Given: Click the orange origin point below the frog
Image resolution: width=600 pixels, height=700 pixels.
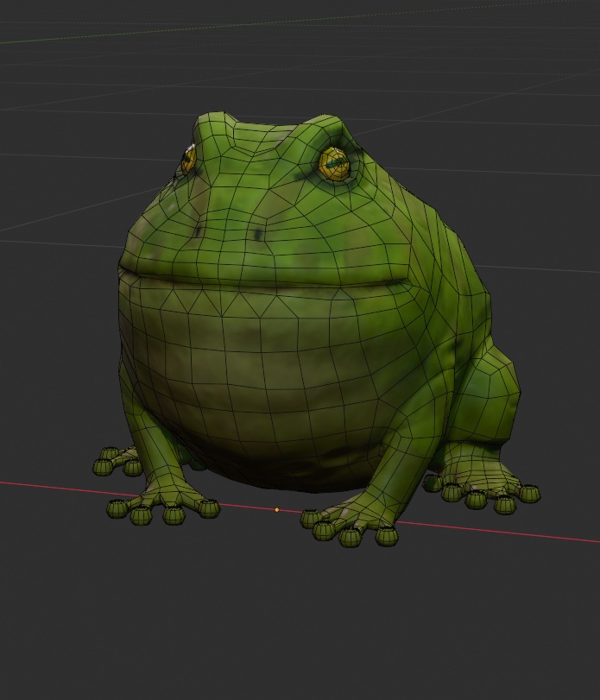Looking at the screenshot, I should [x=277, y=509].
